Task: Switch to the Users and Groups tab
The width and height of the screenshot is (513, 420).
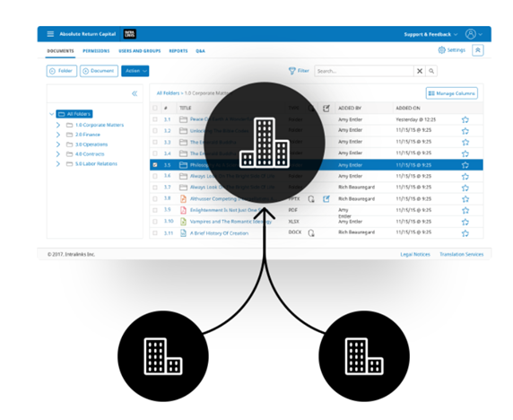Action: [x=140, y=51]
